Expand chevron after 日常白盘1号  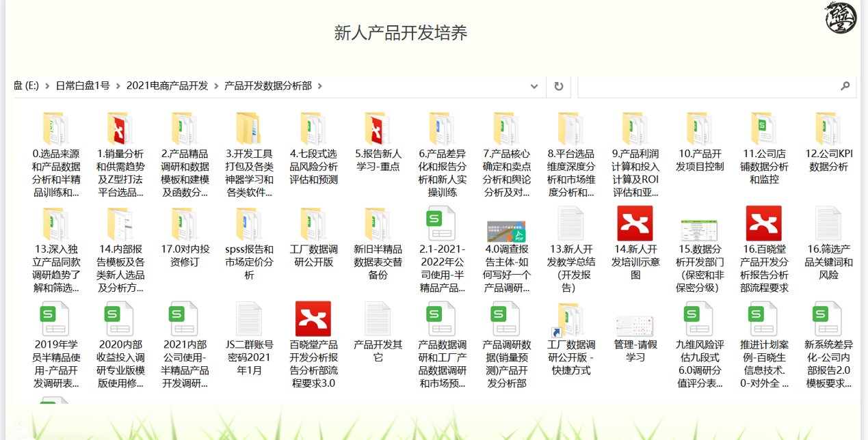pyautogui.click(x=118, y=86)
